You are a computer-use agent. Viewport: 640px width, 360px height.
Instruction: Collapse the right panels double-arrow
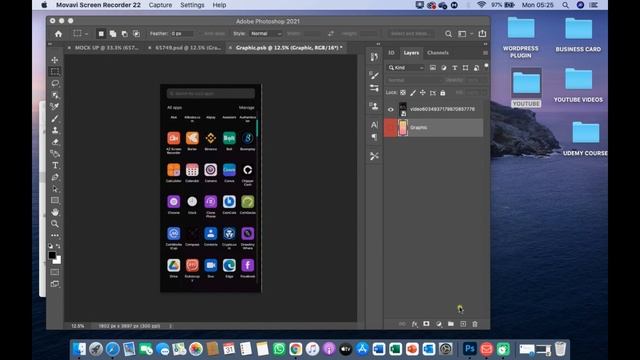coord(485,44)
